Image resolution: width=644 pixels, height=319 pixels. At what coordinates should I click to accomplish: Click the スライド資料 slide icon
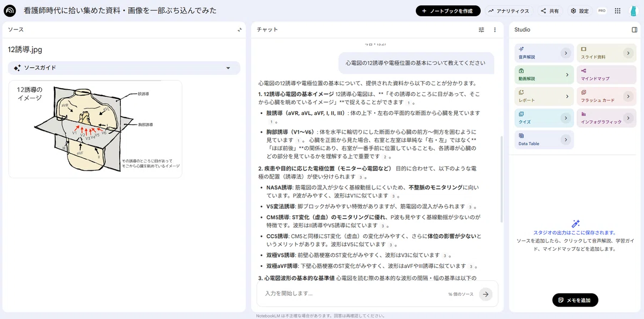(x=584, y=49)
